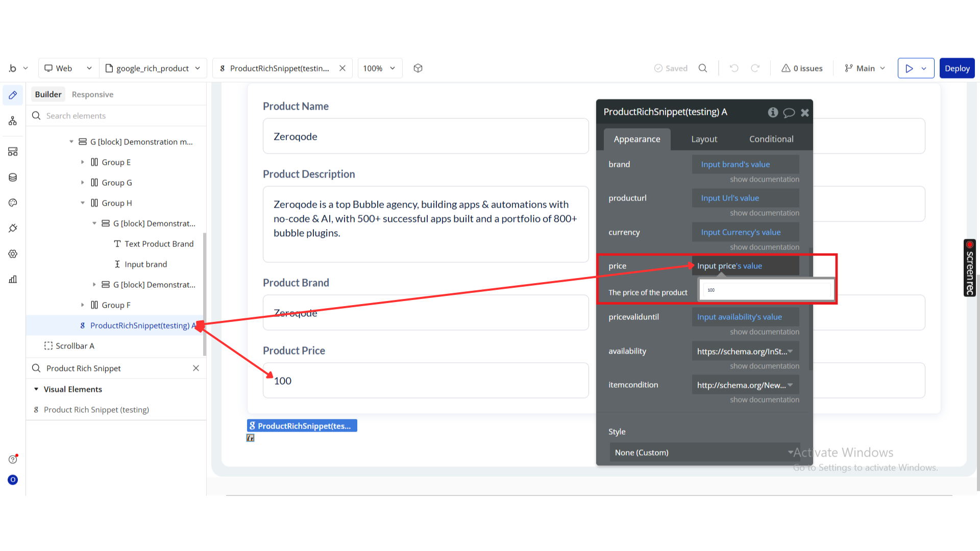Open the Plugins tab icon
This screenshot has height=551, width=980.
pos(13,228)
